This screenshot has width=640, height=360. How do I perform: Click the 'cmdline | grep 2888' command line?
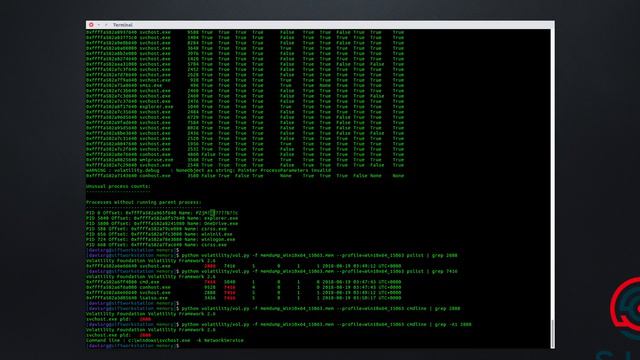273,309
